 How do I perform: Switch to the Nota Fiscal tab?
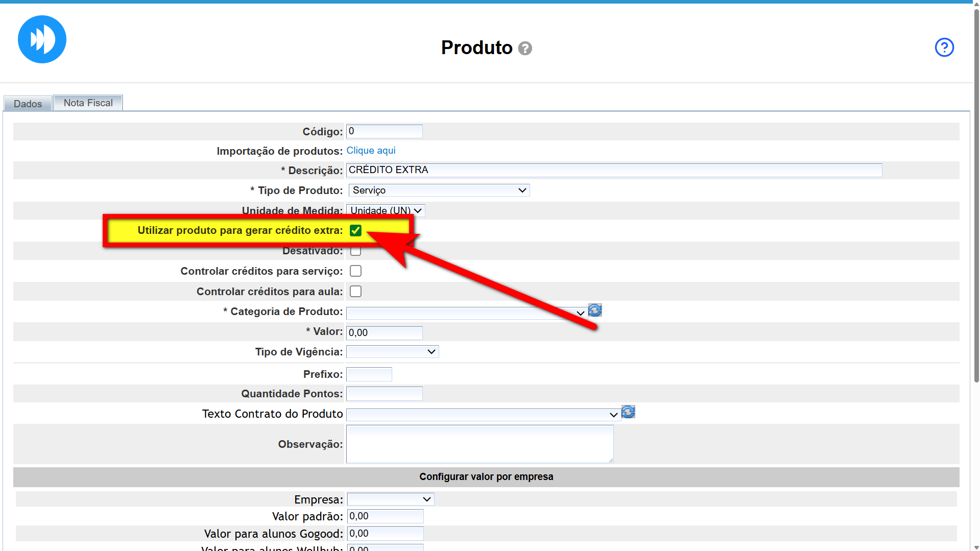coord(88,103)
